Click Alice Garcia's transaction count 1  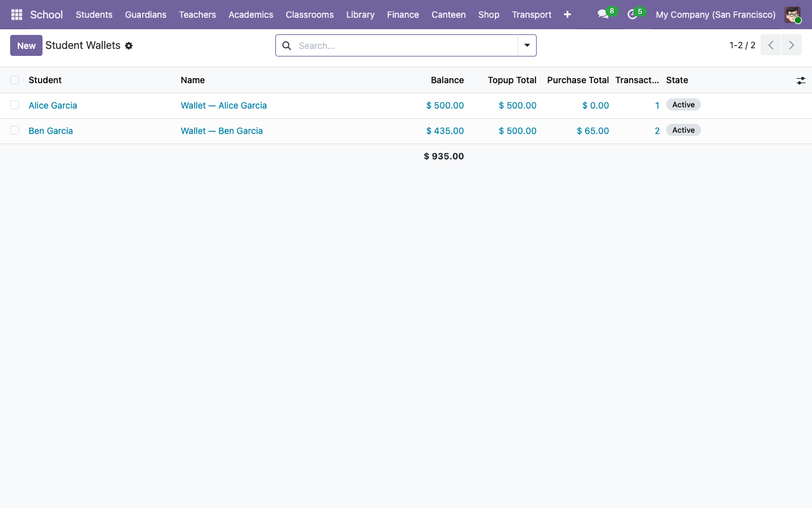(x=657, y=105)
